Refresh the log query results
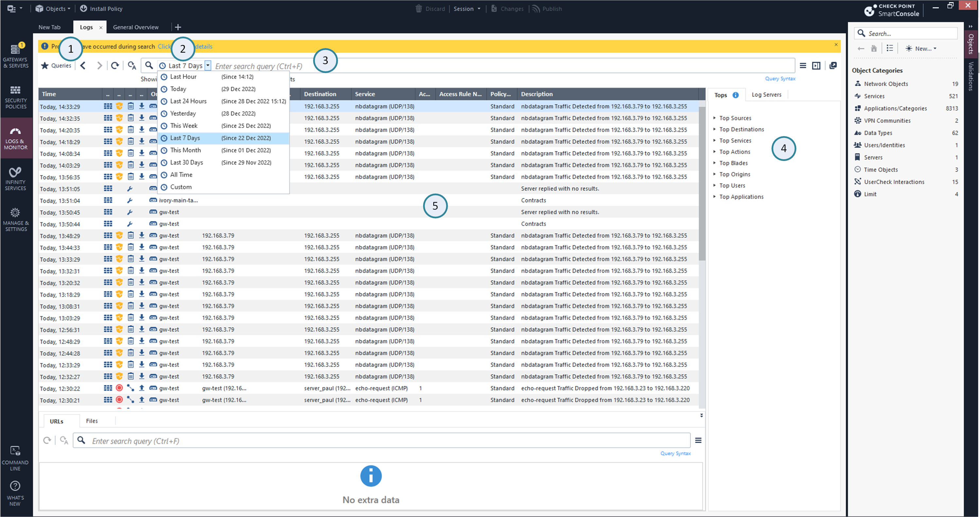Viewport: 980px width, 517px height. (115, 65)
